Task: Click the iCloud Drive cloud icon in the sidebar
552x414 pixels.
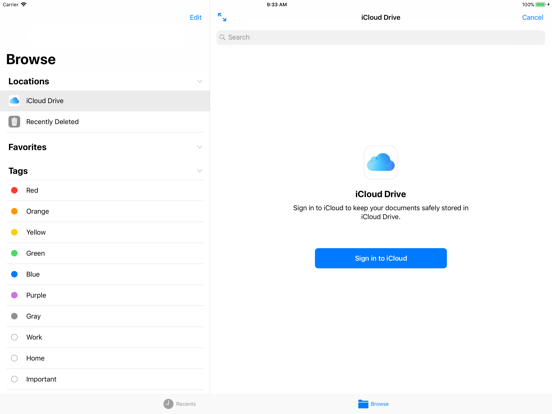Action: coord(14,101)
